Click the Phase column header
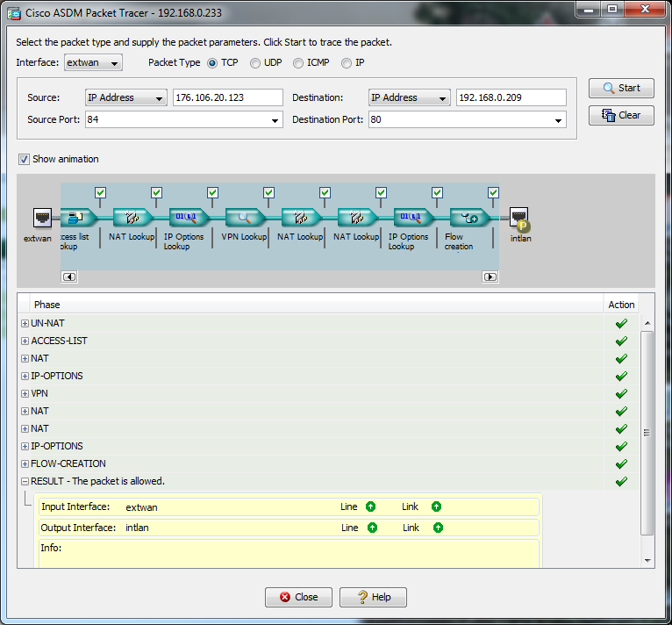Viewport: 672px width, 625px height. pos(317,305)
